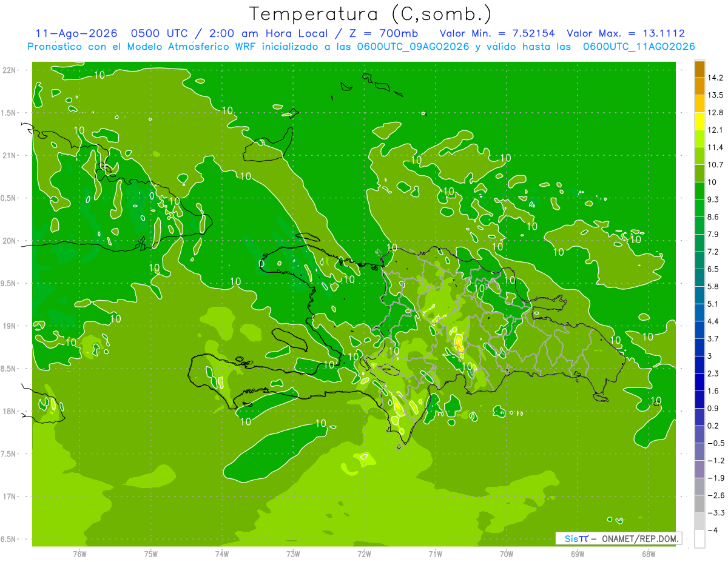Click the latitude label "7.5N"
Screen dimensions: 728x562
click(x=9, y=454)
